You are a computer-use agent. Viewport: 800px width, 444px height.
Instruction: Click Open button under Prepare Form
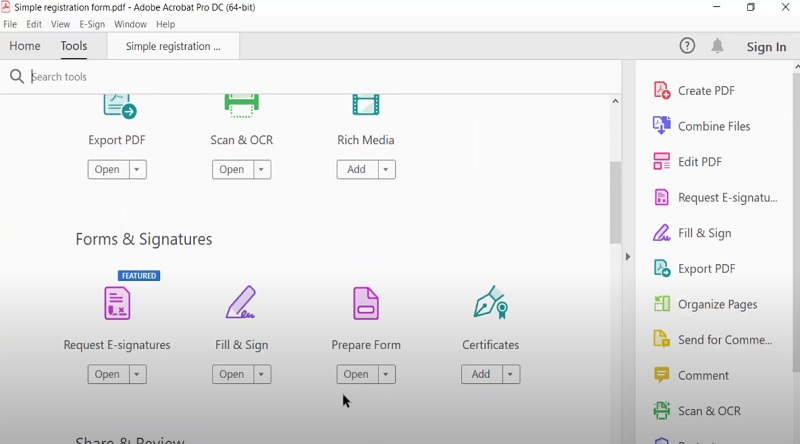[x=357, y=374]
